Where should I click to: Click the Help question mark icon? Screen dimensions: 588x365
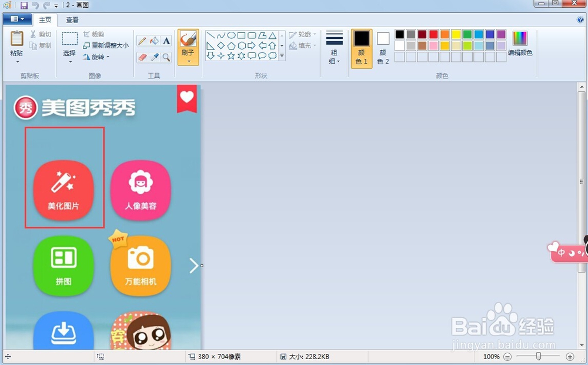pos(580,19)
